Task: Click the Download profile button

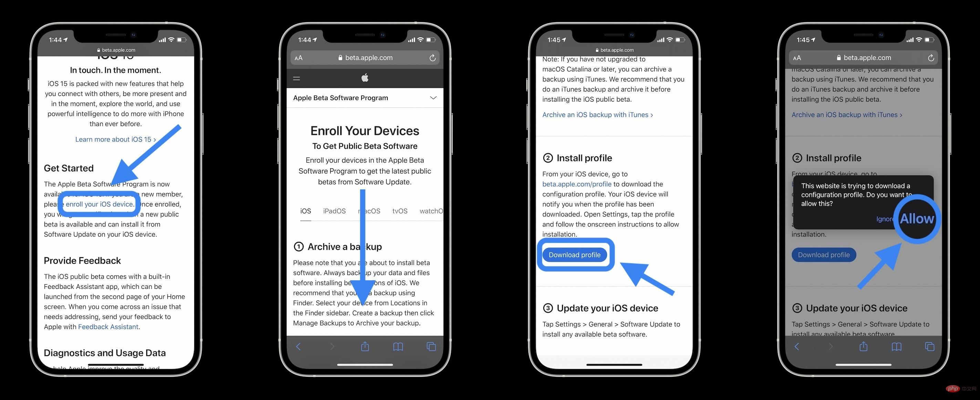Action: coord(574,254)
